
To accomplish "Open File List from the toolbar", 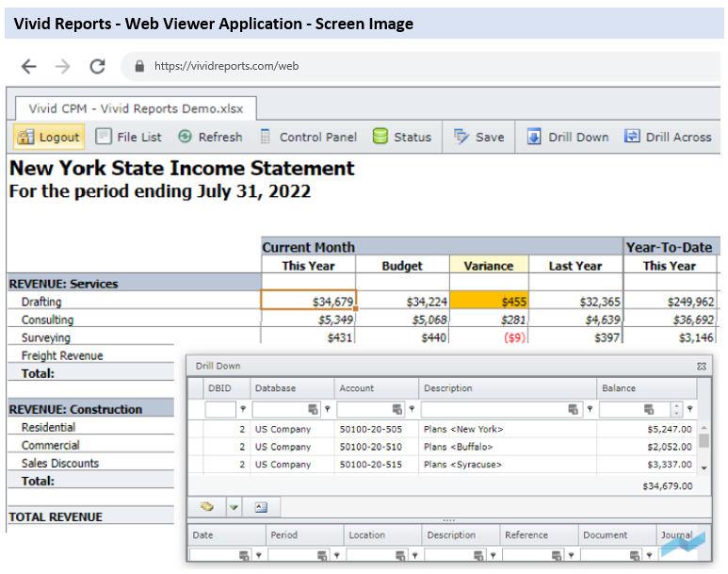I will tap(129, 137).
